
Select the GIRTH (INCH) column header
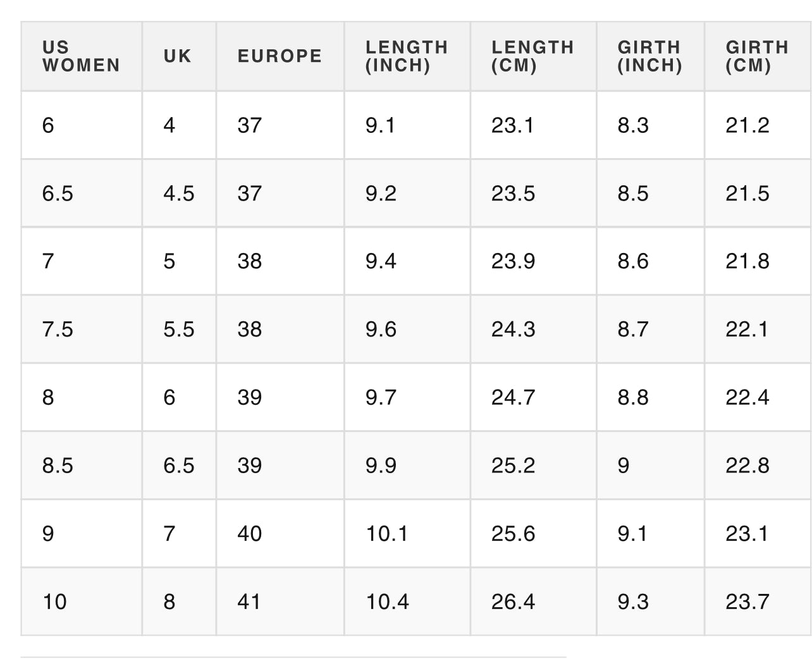[x=650, y=56]
